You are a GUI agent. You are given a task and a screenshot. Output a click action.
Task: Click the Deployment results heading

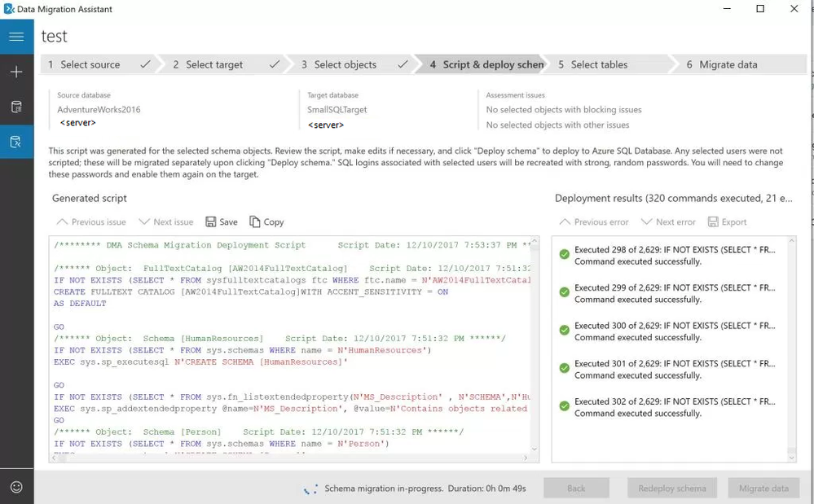673,198
